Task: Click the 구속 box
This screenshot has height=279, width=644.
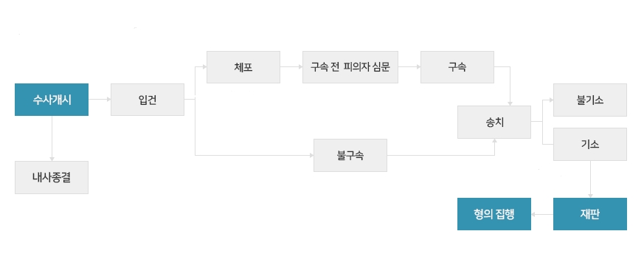Action: tap(457, 67)
